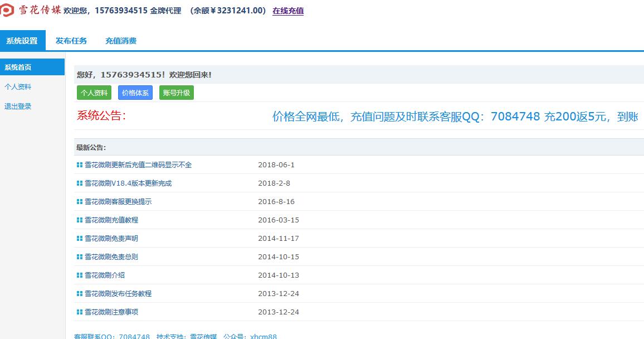Screen dimensions: 644x339
Task: View the 雪花微刷充值教程 announcement
Action: click(111, 220)
